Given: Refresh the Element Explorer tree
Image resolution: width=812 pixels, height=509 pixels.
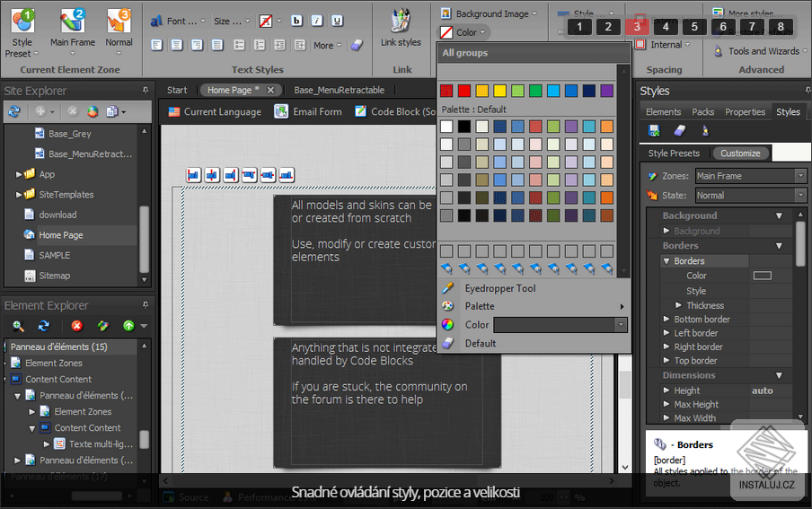Looking at the screenshot, I should pyautogui.click(x=44, y=326).
